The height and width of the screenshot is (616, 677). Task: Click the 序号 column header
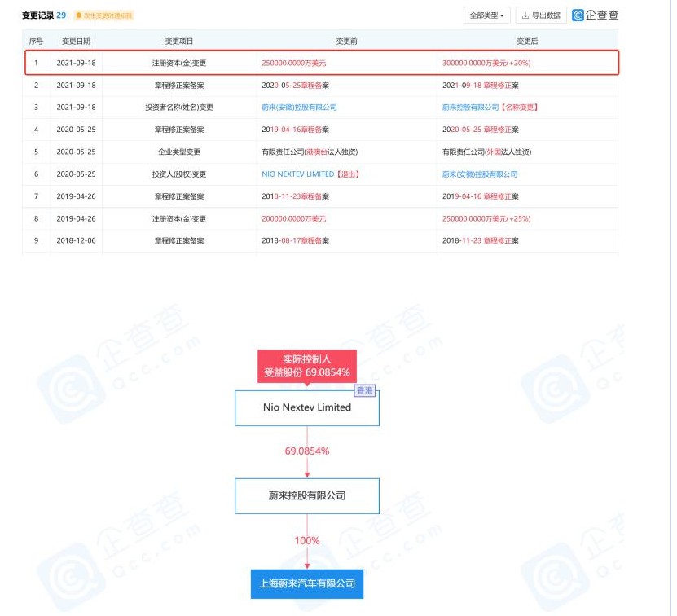pos(37,41)
